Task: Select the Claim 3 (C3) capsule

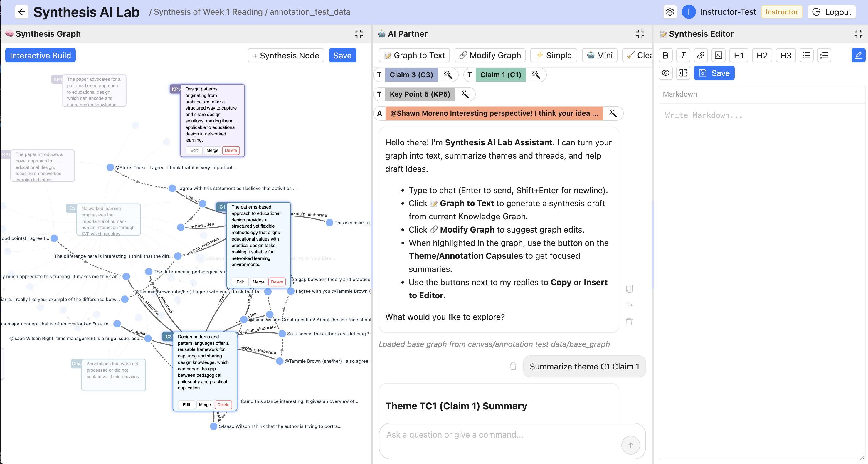Action: click(x=411, y=75)
